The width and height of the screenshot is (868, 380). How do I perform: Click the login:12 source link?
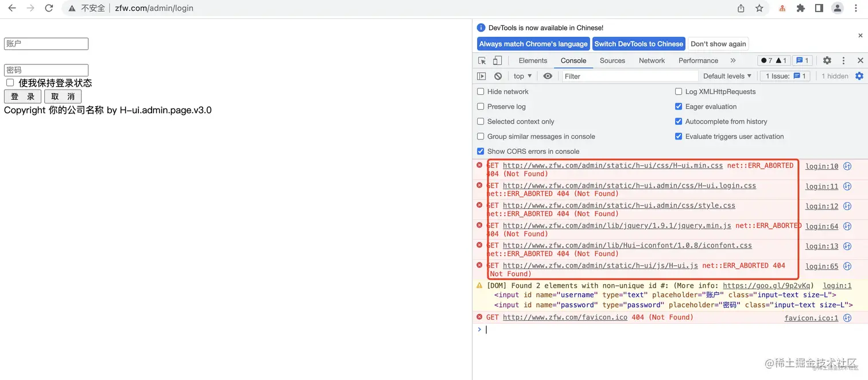(821, 206)
